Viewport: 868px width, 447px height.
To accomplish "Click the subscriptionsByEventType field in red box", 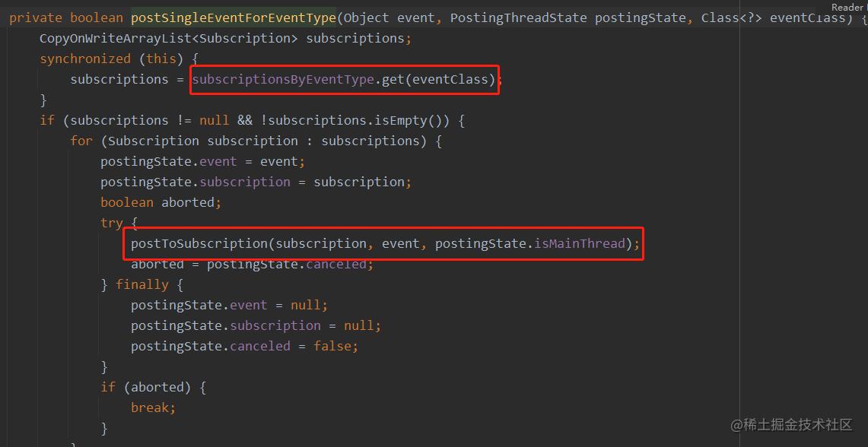I will (283, 79).
